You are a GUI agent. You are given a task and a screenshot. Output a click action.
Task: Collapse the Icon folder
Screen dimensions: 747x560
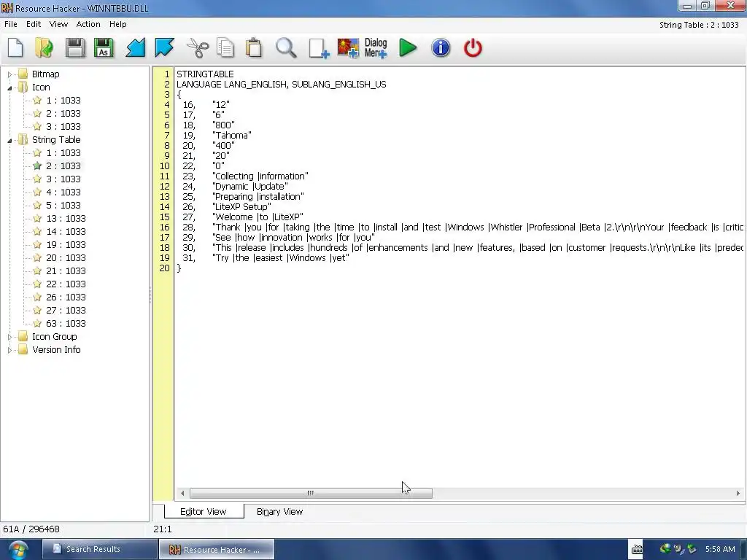coord(9,87)
